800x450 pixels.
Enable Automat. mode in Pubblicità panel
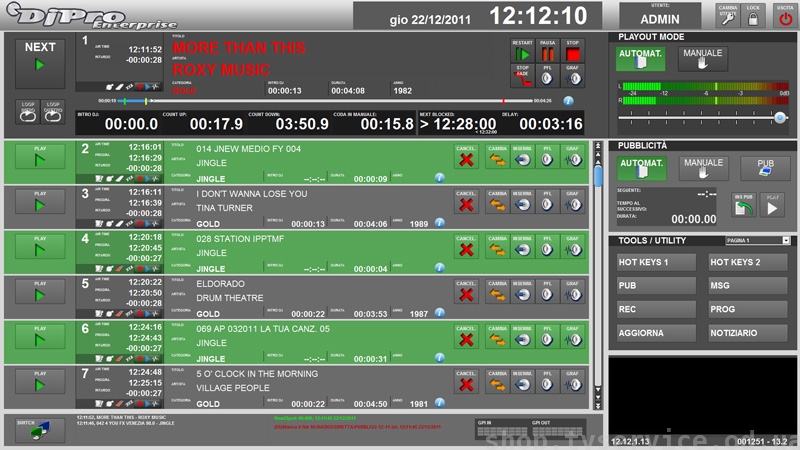coord(640,168)
